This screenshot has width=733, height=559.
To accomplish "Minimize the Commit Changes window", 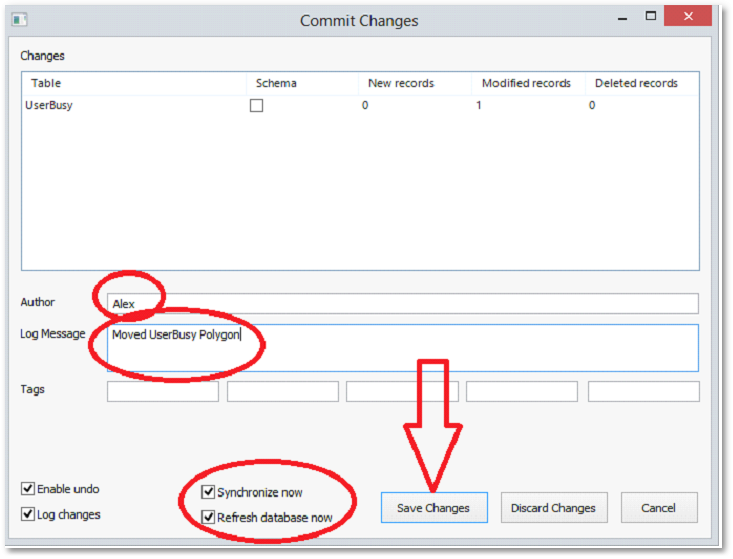I will coord(622,17).
